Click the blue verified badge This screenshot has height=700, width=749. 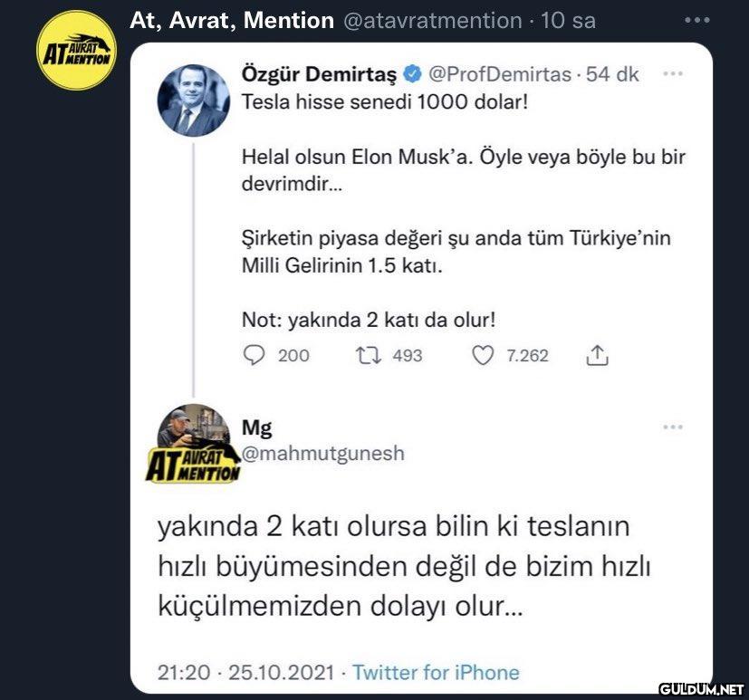click(411, 74)
